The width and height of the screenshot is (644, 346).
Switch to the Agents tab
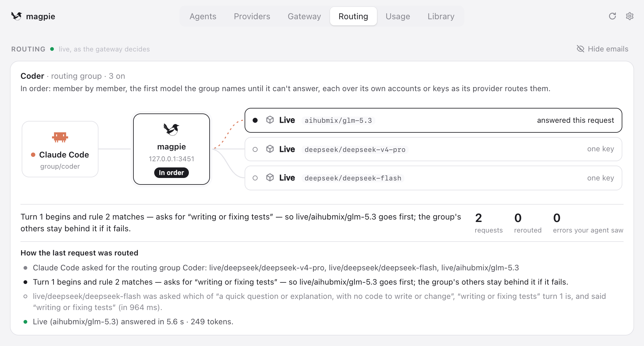(203, 16)
